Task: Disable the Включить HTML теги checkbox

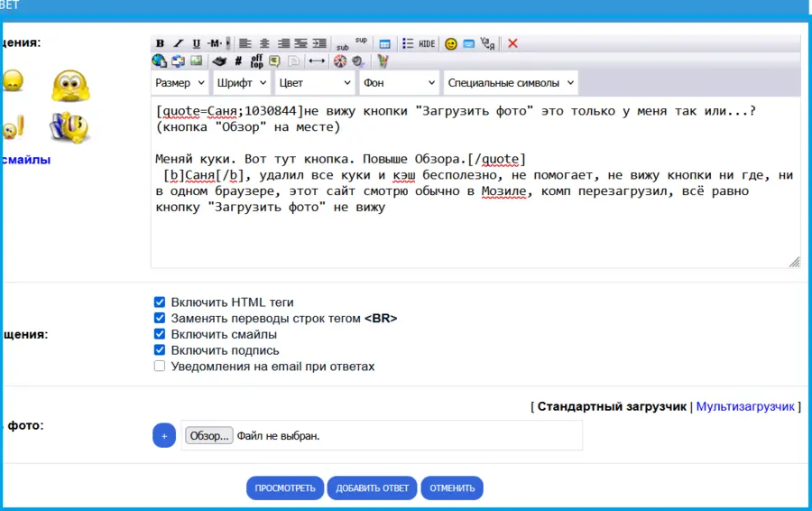Action: coord(160,302)
